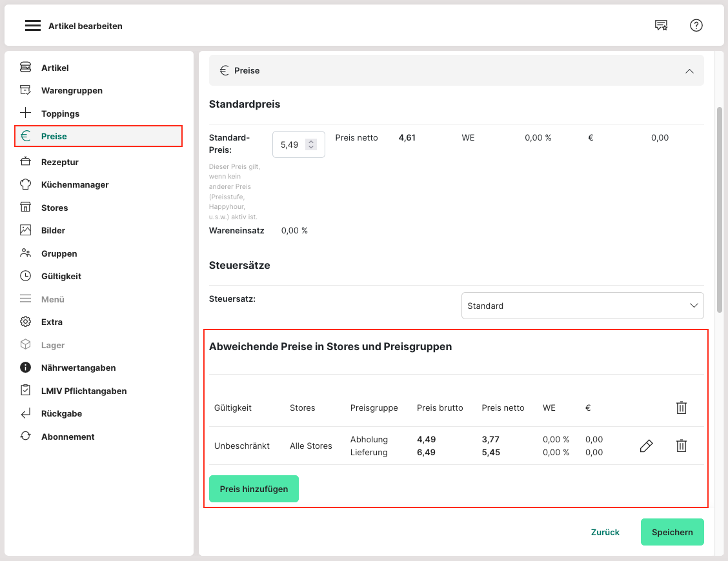Open the Steuersatz Standard dropdown
This screenshot has height=561, width=728.
[582, 306]
